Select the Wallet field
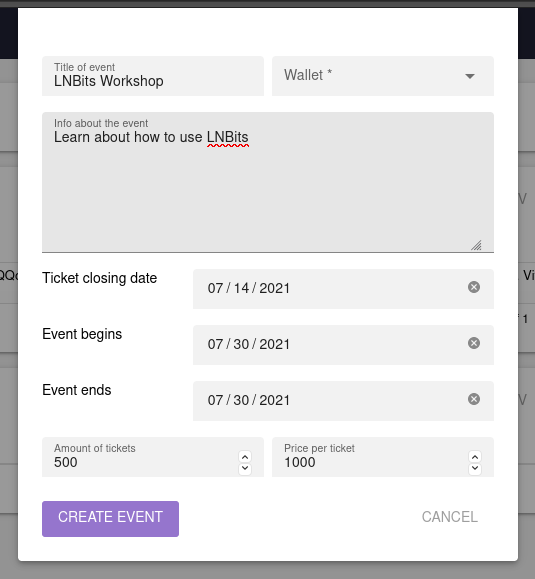This screenshot has width=535, height=579. 383,76
